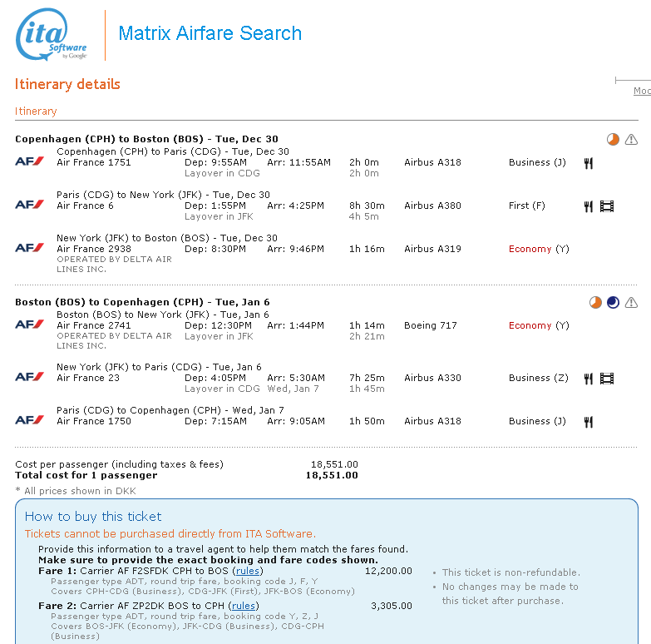Open rules link for Fare 1

[x=248, y=571]
